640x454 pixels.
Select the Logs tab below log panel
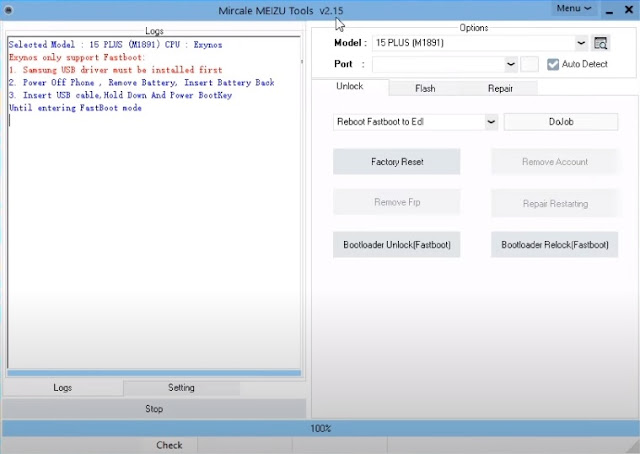click(62, 388)
